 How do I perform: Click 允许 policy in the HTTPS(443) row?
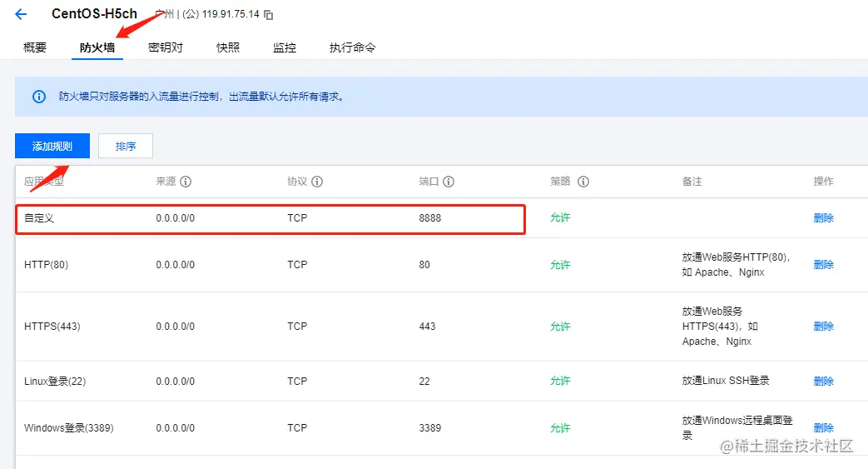coord(560,326)
